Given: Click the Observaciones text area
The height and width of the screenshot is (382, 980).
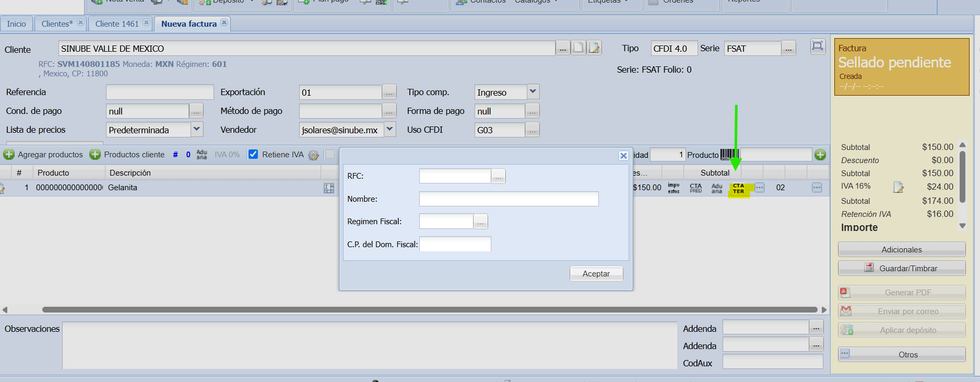Looking at the screenshot, I should [x=370, y=345].
